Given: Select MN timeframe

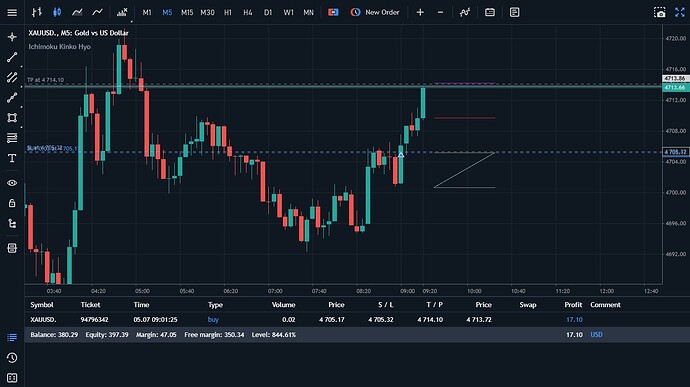Looking at the screenshot, I should [x=308, y=13].
